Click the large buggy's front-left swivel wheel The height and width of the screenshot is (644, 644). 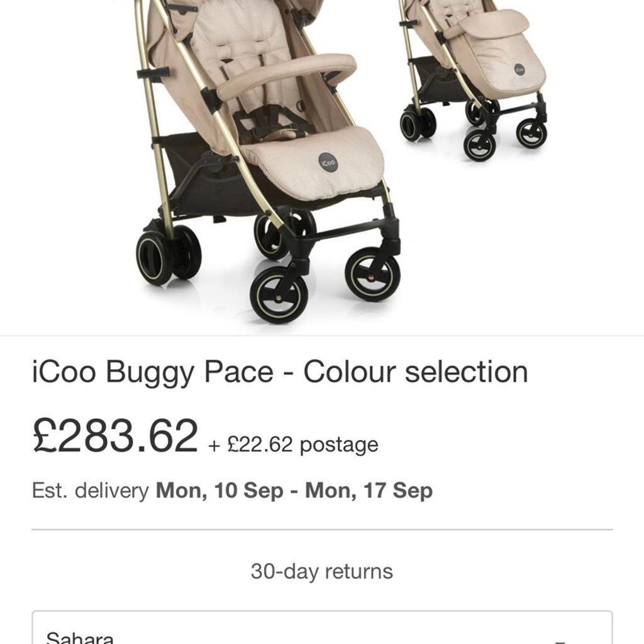click(279, 294)
